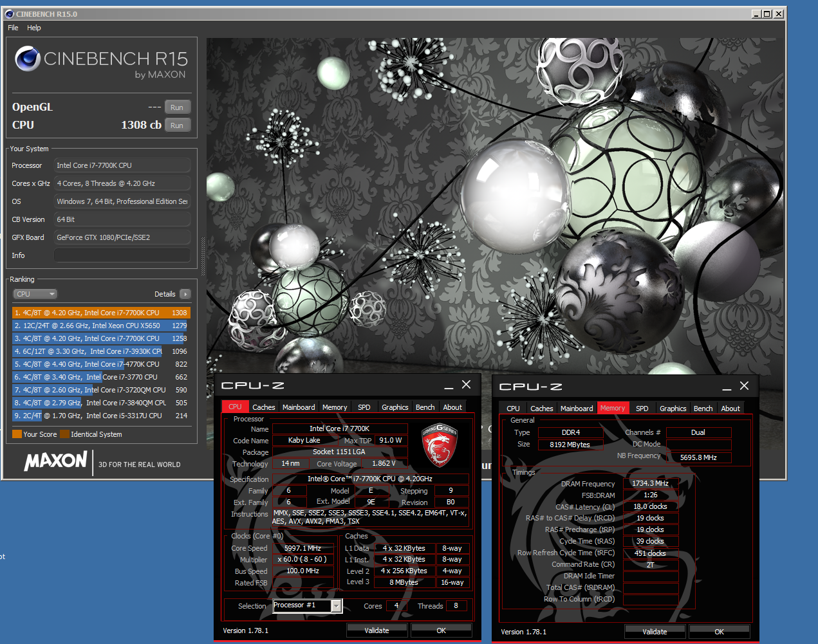Select ranking row Xeon CPU X5650
The width and height of the screenshot is (818, 644).
[x=101, y=326]
